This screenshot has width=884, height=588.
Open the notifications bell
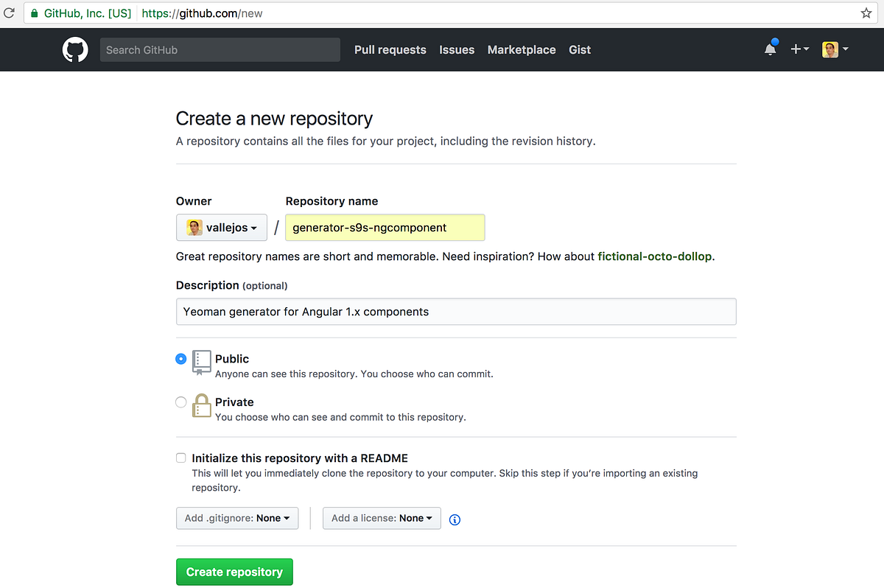(771, 49)
